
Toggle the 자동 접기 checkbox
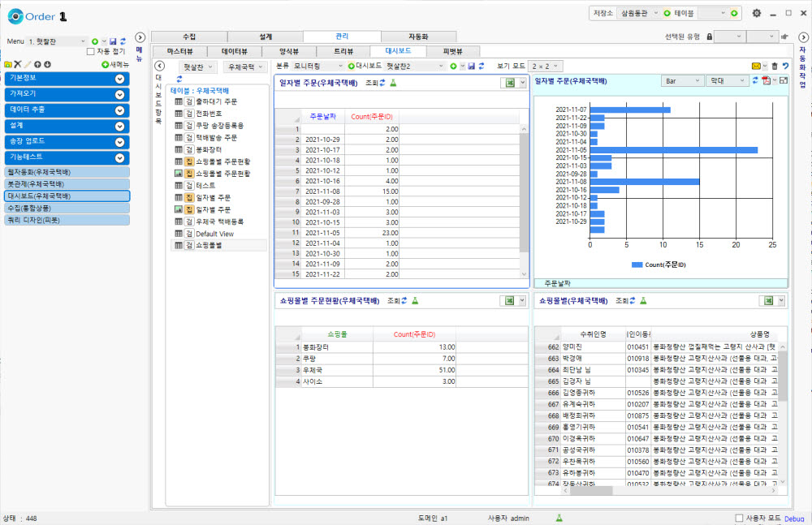click(x=91, y=52)
